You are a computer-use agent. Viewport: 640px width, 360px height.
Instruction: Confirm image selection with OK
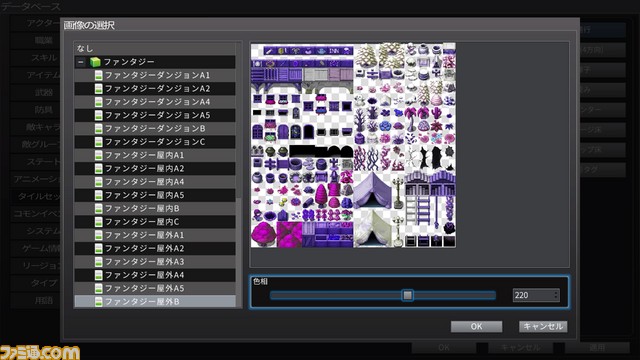click(476, 327)
